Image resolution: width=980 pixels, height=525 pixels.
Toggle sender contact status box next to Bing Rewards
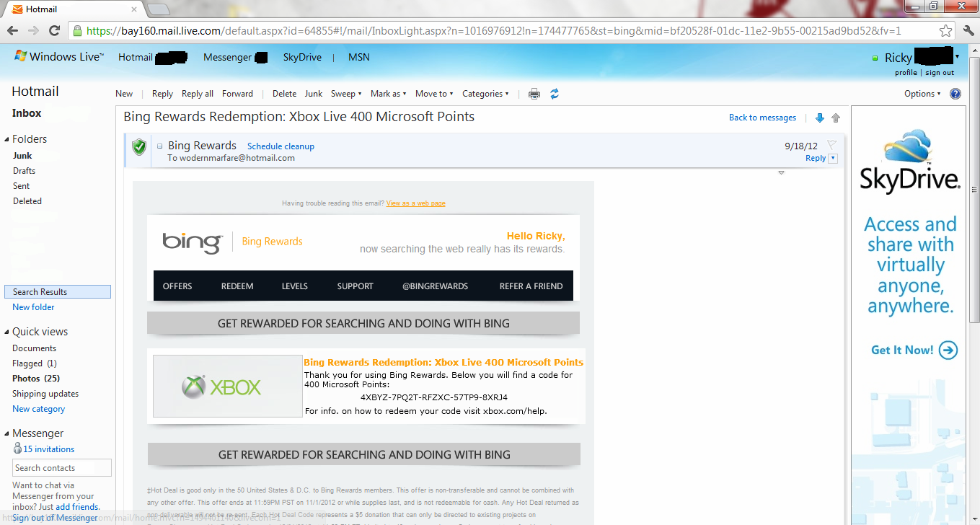click(x=160, y=146)
